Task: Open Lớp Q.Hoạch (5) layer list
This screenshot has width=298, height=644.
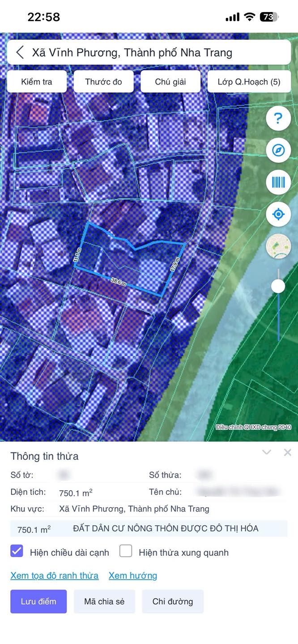Action: (x=249, y=82)
